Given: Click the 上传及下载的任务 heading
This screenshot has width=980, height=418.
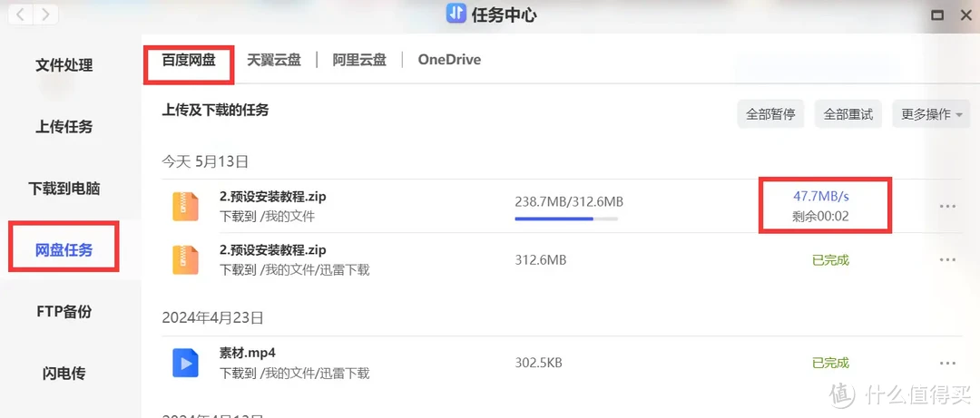Looking at the screenshot, I should [x=215, y=111].
